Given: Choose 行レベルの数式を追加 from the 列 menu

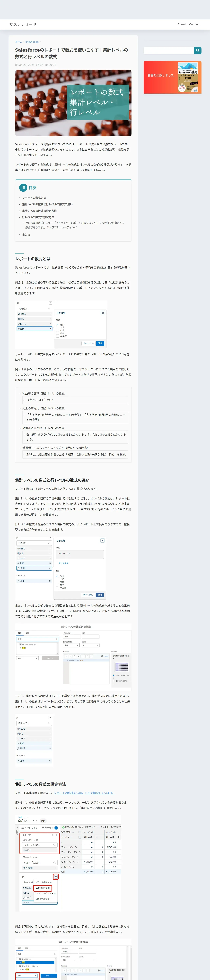Looking at the screenshot, I should (x=46, y=894).
